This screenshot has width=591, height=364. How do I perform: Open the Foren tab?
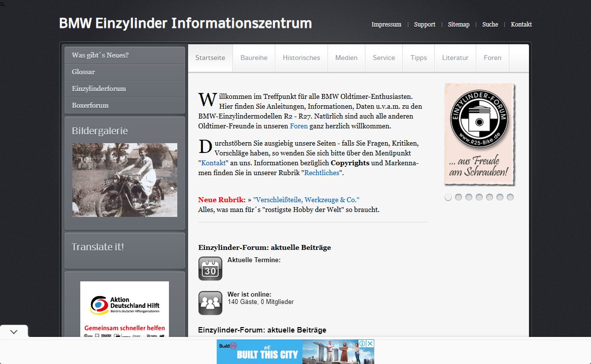click(x=492, y=58)
